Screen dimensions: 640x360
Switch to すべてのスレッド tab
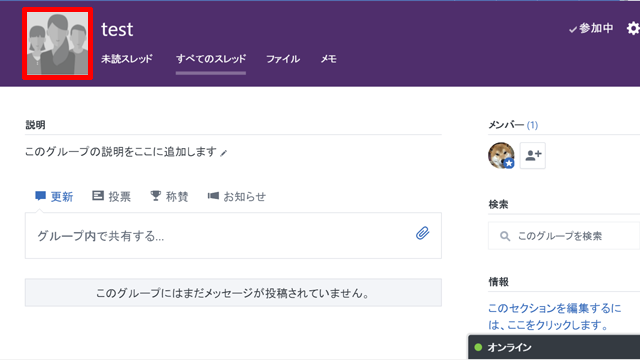tap(211, 59)
